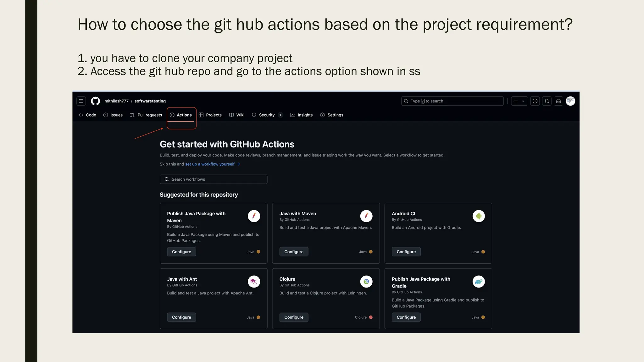
Task: Click the GitHub Octocat logo
Action: [95, 101]
